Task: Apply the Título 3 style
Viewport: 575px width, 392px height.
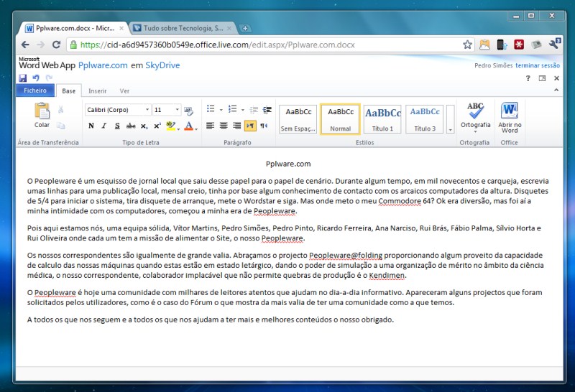Action: (425, 119)
